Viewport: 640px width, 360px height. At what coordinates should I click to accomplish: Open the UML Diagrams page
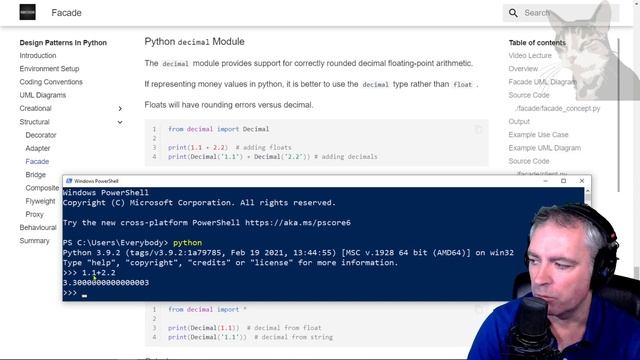tap(43, 95)
